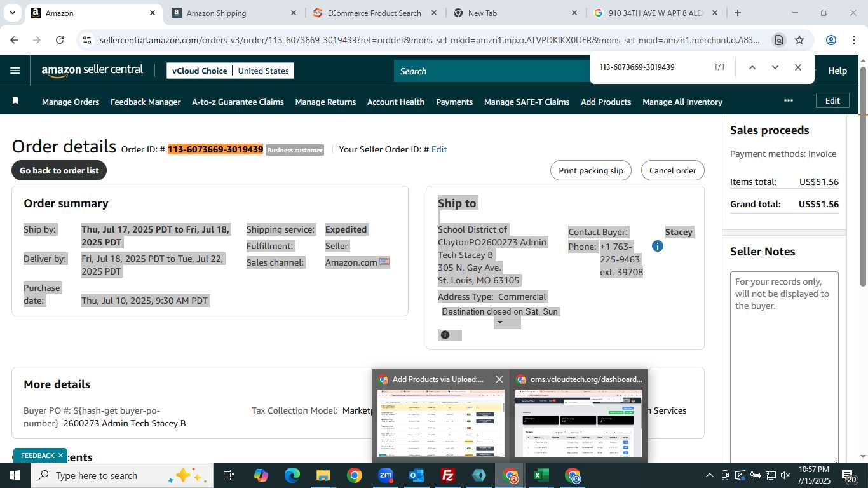Click the browser back arrow
868x488 pixels.
(x=14, y=40)
